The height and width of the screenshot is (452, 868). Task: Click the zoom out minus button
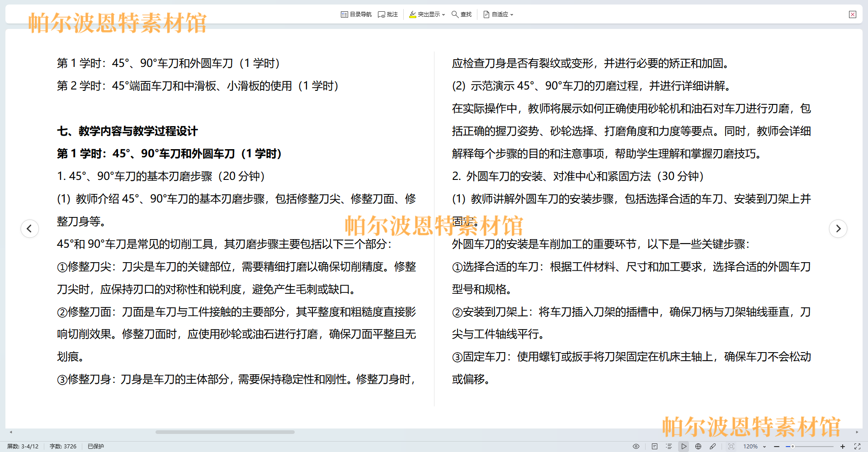pyautogui.click(x=777, y=447)
